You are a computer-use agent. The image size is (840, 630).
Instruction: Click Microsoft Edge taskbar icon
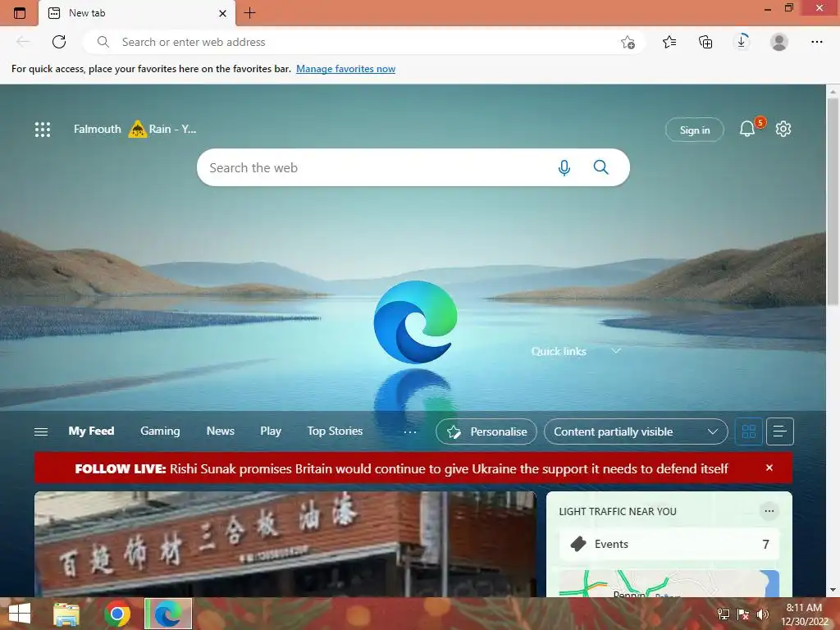(x=168, y=614)
